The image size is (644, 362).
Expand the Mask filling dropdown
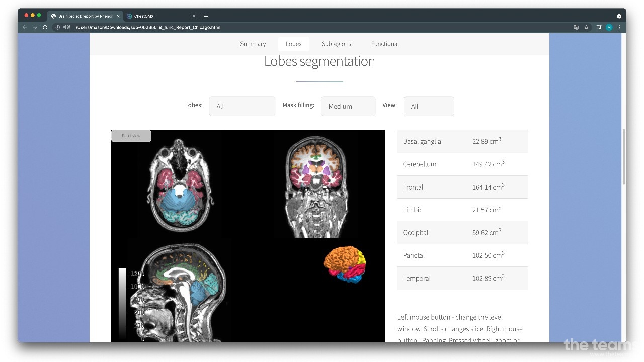[x=348, y=106]
